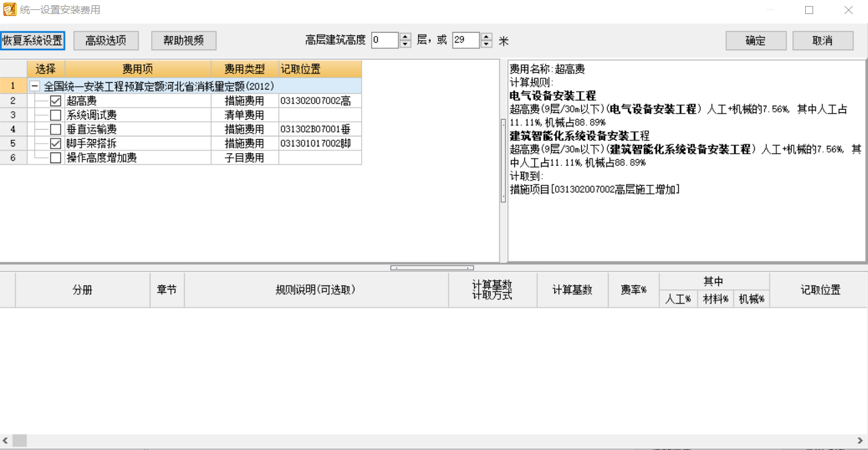This screenshot has width=868, height=450.
Task: Click the 章节 column header
Action: (x=167, y=290)
